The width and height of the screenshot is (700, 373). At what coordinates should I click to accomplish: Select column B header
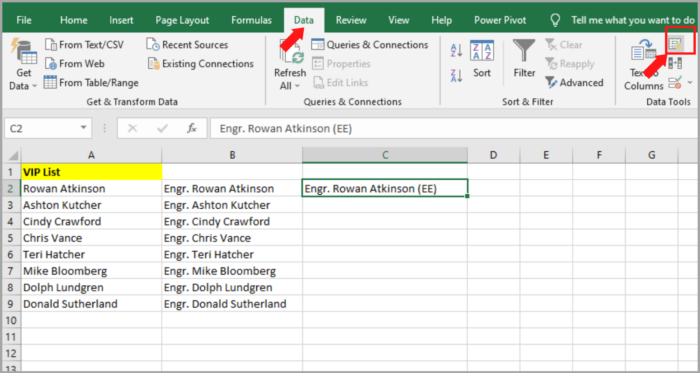tap(232, 155)
